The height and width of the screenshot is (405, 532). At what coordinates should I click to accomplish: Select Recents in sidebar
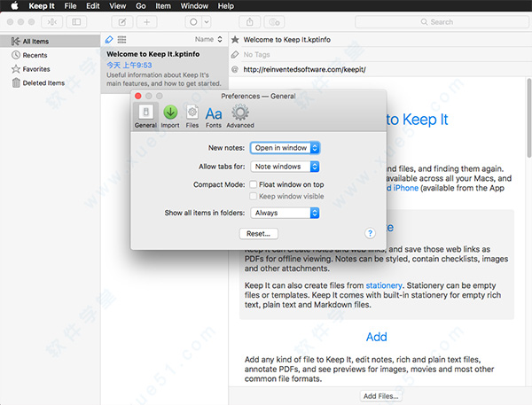pos(50,55)
